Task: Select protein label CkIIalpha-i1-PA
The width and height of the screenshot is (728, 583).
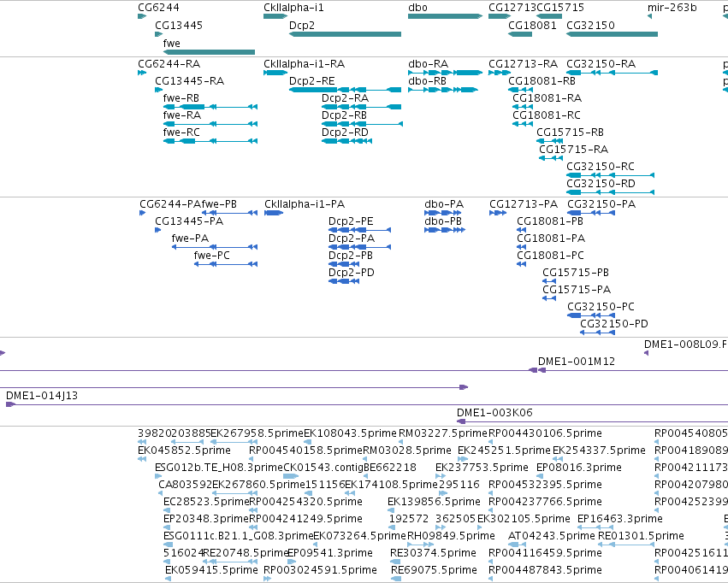Action: coord(305,204)
